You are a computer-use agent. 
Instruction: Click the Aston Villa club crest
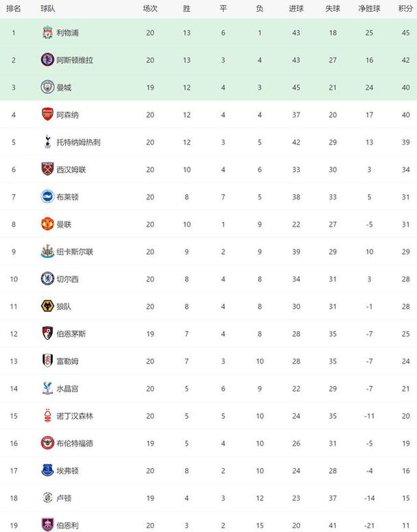point(47,60)
